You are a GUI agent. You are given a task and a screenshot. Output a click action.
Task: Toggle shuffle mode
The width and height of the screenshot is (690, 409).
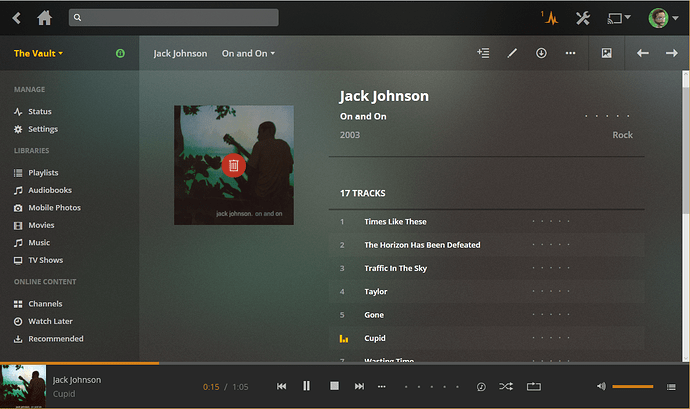pyautogui.click(x=506, y=387)
